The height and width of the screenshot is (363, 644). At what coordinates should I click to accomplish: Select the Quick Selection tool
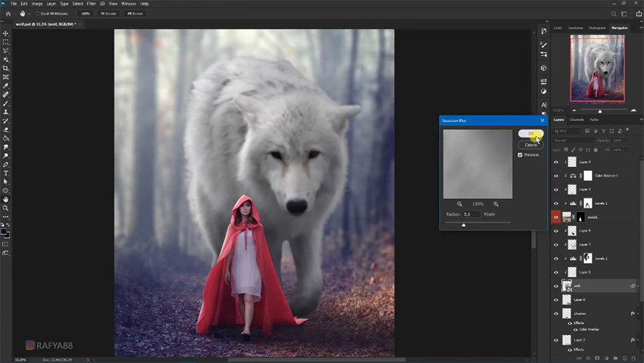click(x=6, y=59)
